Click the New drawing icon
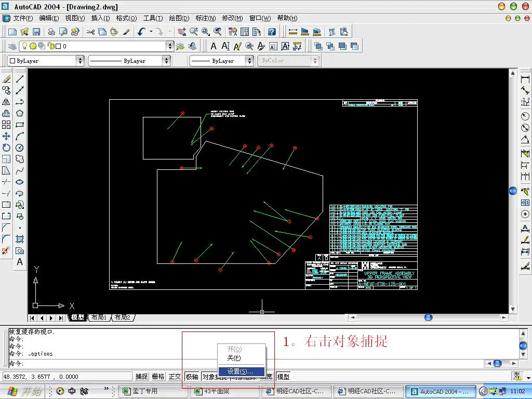This screenshot has height=399, width=532. click(12, 32)
